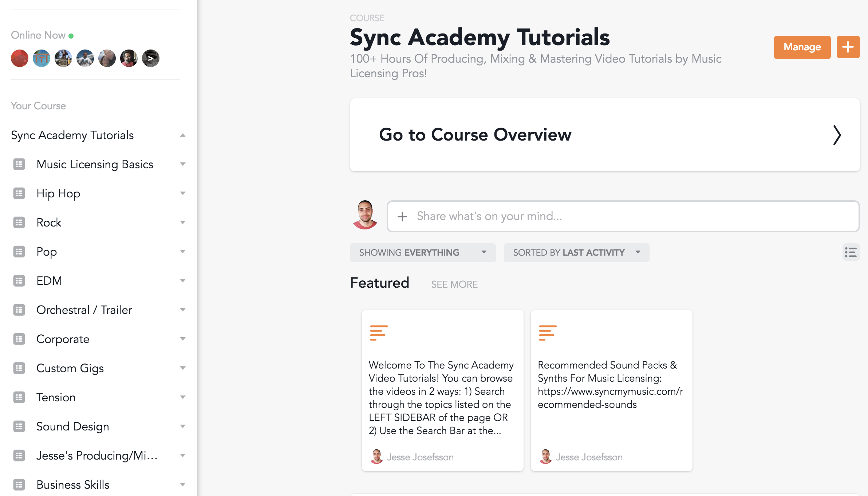The width and height of the screenshot is (868, 496).
Task: Click the list icon beside Pop
Action: click(19, 252)
